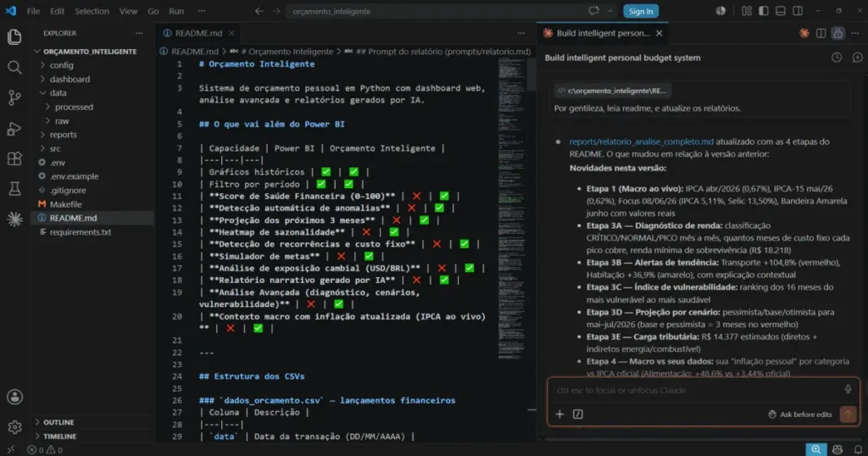
Task: Collapse the data folder
Action: coord(58,93)
